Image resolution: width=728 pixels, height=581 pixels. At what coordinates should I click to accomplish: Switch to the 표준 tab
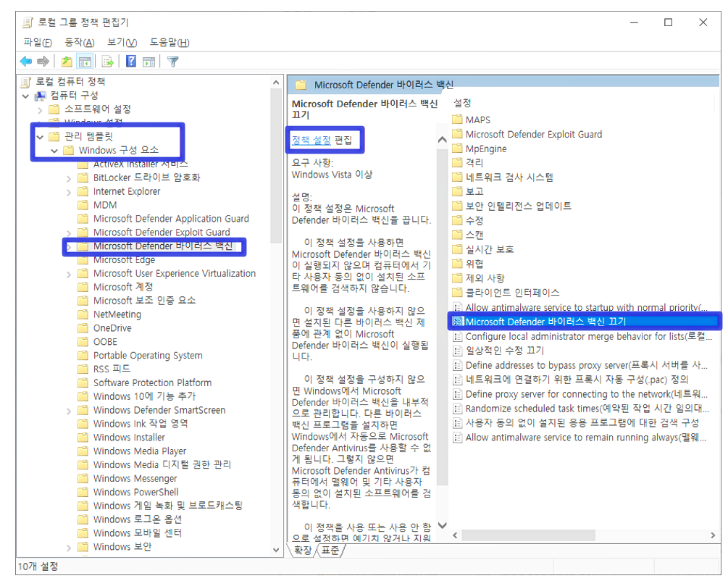click(330, 551)
